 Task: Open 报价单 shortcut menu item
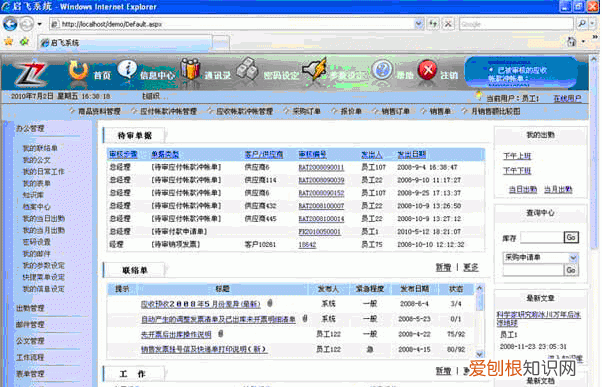(x=351, y=111)
